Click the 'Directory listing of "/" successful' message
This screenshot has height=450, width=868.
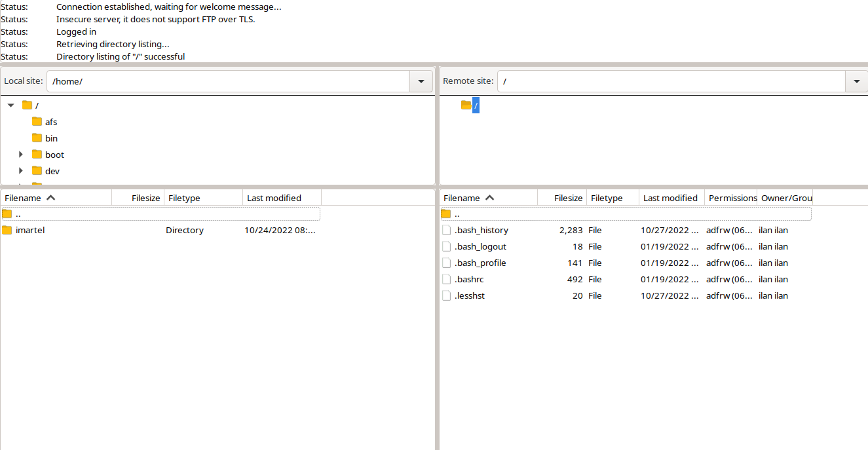(x=121, y=56)
